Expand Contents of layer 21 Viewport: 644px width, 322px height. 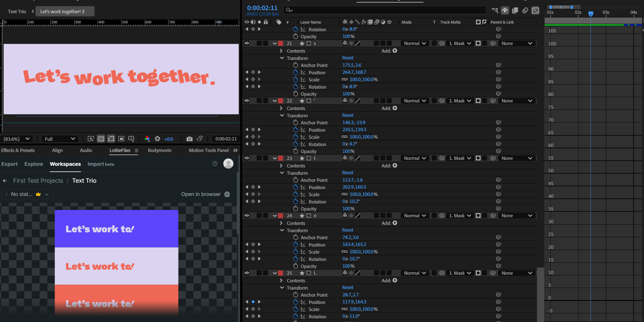click(x=281, y=51)
